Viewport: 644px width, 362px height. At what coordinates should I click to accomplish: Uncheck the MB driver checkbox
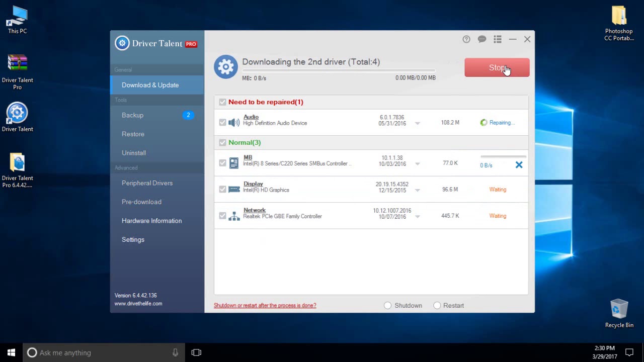222,163
